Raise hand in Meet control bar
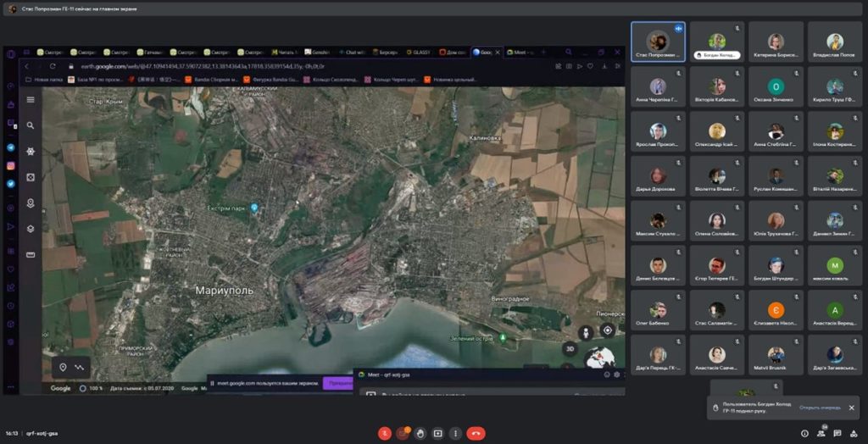868x444 pixels. [x=420, y=433]
